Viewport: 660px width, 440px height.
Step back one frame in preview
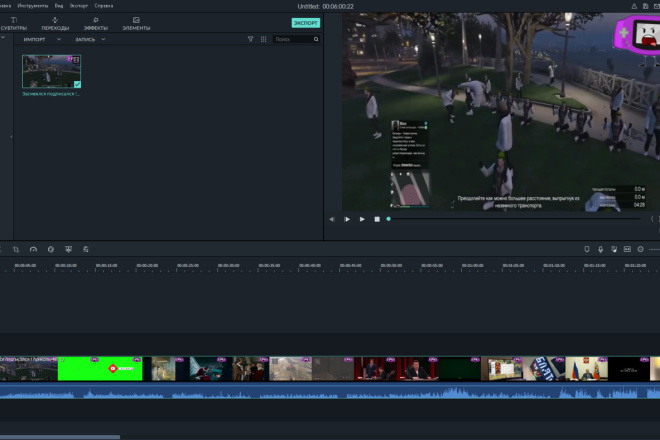click(332, 219)
